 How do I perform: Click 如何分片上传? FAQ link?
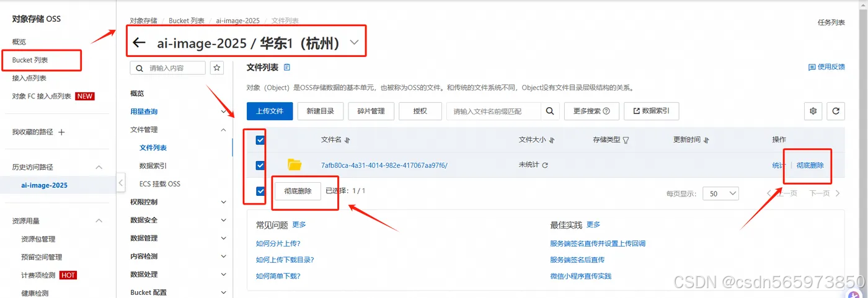click(278, 243)
